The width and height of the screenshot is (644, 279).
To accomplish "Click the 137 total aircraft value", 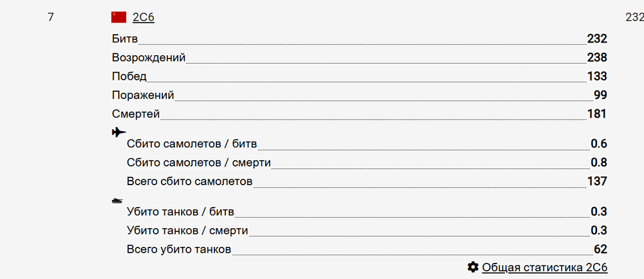I will (597, 181).
